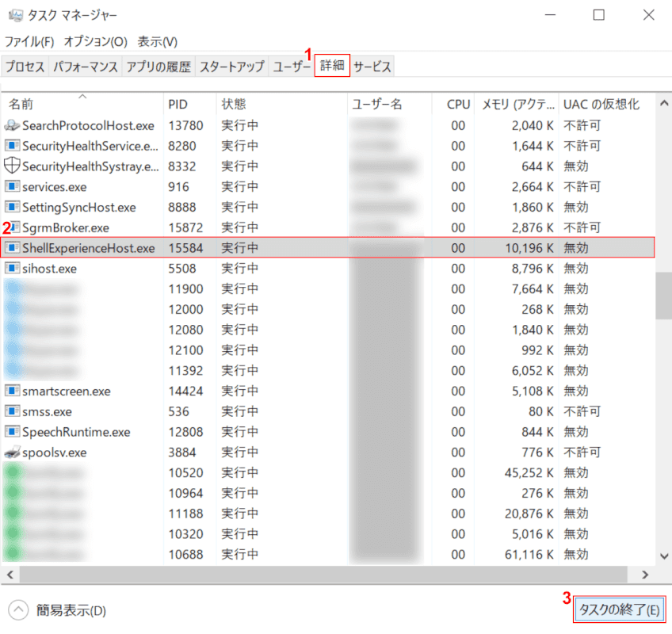Image resolution: width=672 pixels, height=634 pixels.
Task: Click 不許可 in the smss.exe row
Action: pos(582,411)
